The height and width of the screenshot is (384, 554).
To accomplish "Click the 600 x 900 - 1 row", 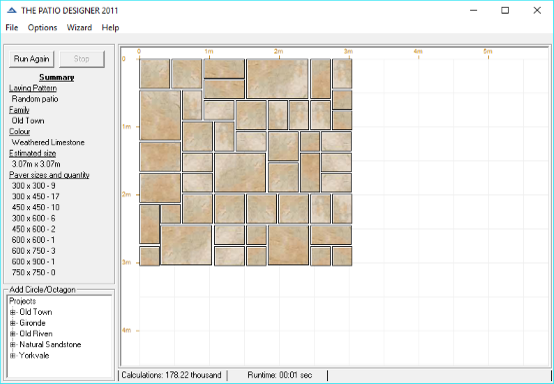I will [x=34, y=261].
